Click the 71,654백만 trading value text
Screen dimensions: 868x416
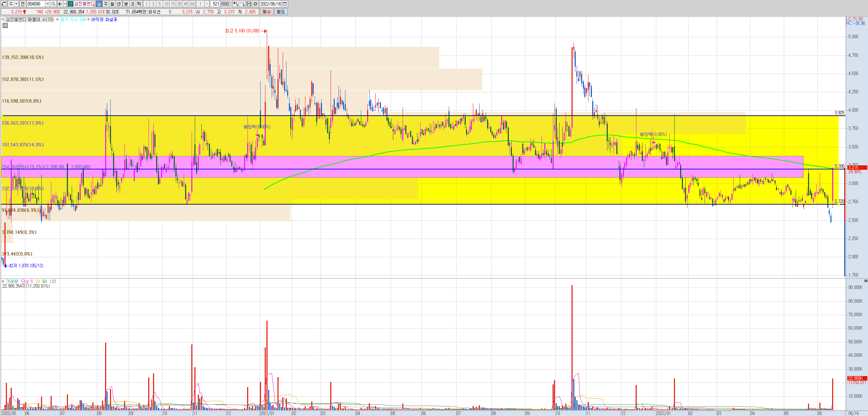coord(136,12)
